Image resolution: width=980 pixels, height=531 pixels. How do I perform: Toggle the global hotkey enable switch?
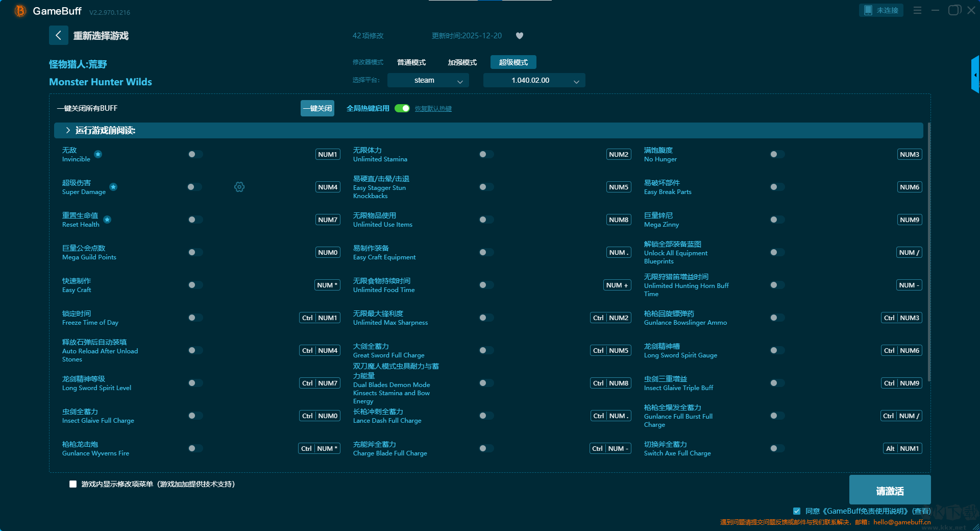tap(402, 108)
